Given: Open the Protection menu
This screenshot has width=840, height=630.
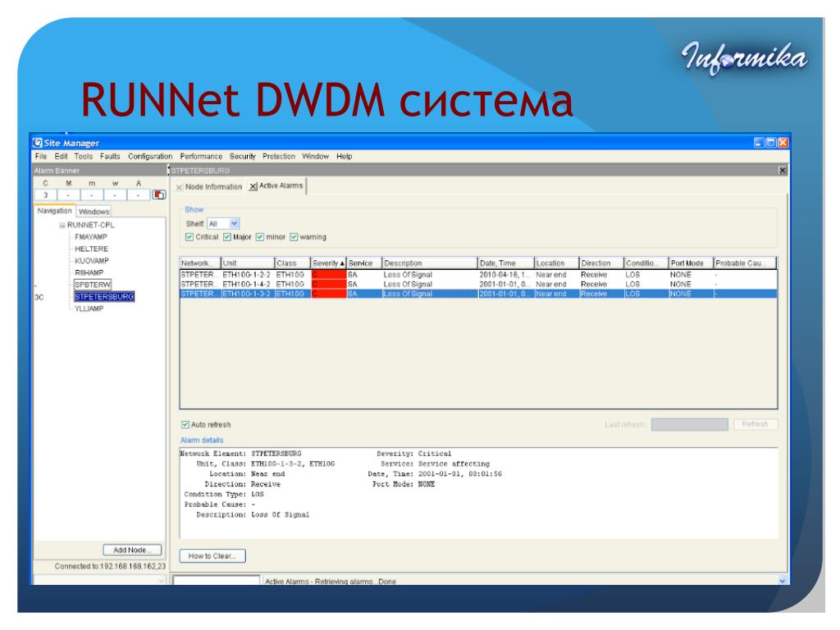Looking at the screenshot, I should click(279, 157).
